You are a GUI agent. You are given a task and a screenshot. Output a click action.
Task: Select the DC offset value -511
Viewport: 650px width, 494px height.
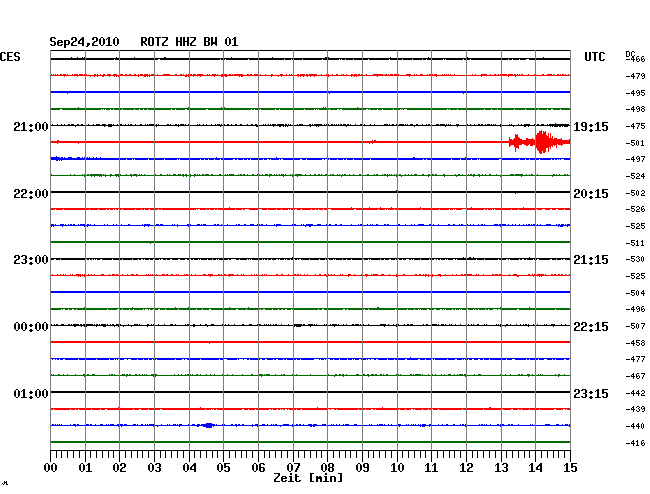(x=635, y=243)
